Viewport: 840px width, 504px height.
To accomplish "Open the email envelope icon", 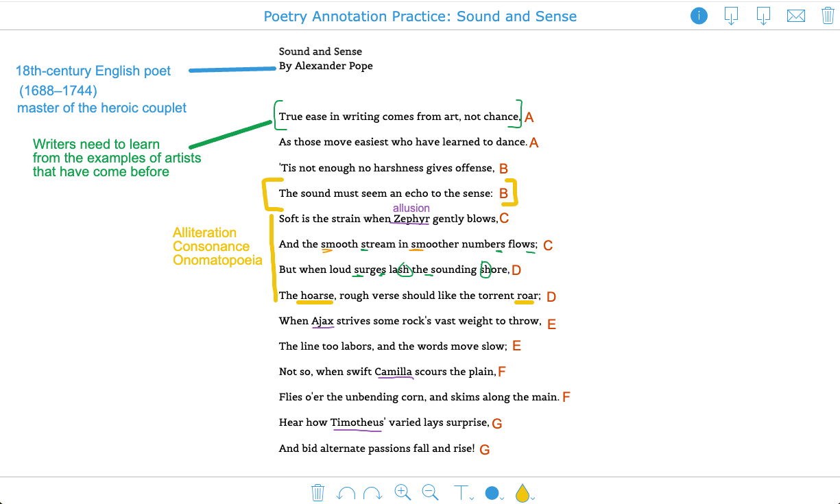I will pyautogui.click(x=795, y=16).
